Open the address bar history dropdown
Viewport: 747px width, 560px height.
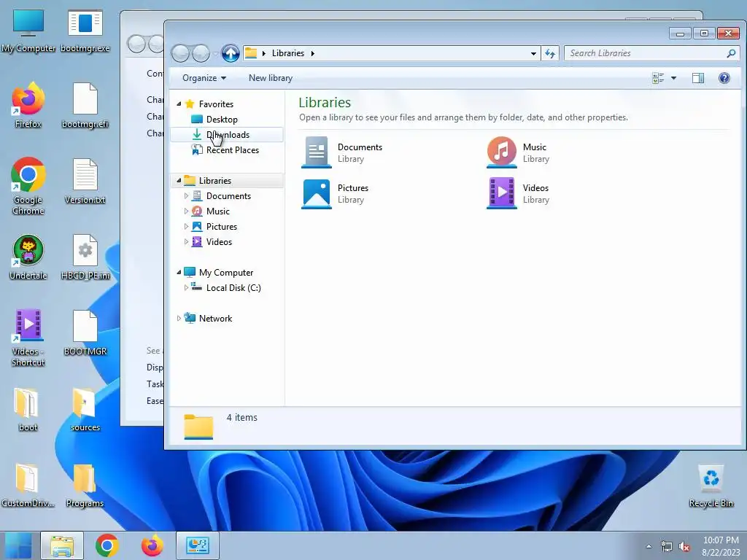click(533, 54)
